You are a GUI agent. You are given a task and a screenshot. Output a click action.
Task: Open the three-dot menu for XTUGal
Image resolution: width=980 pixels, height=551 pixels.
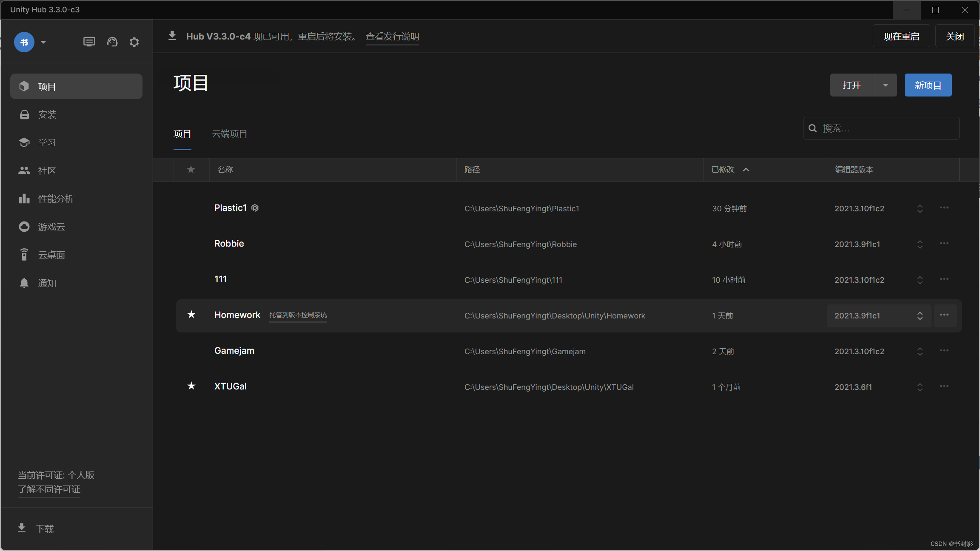[944, 386]
